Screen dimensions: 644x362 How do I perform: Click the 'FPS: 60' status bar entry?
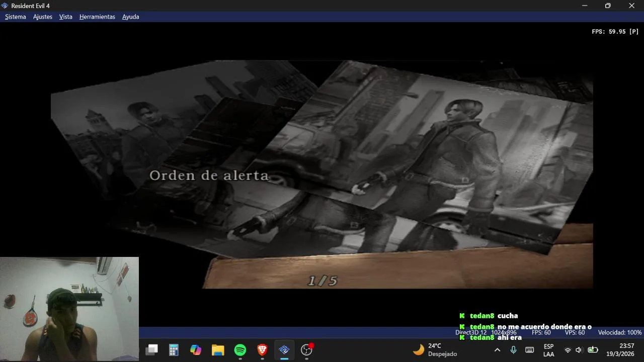[x=541, y=332]
